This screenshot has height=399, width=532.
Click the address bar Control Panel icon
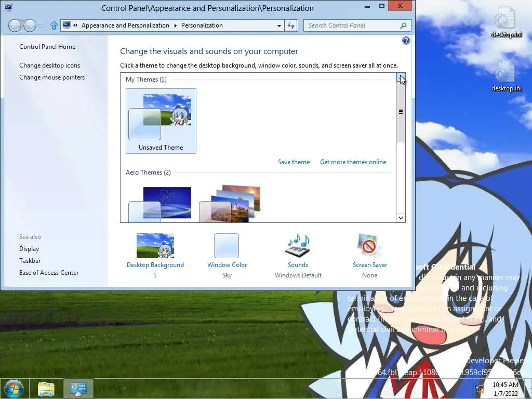click(x=66, y=25)
